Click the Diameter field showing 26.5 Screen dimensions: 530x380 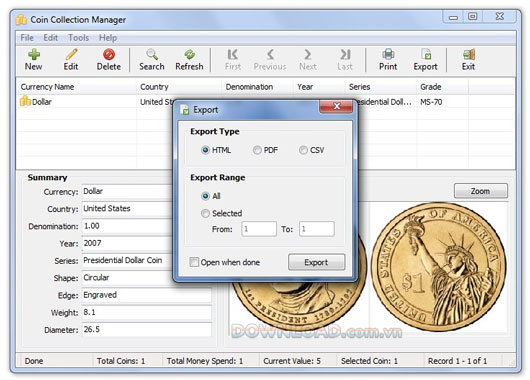point(147,330)
